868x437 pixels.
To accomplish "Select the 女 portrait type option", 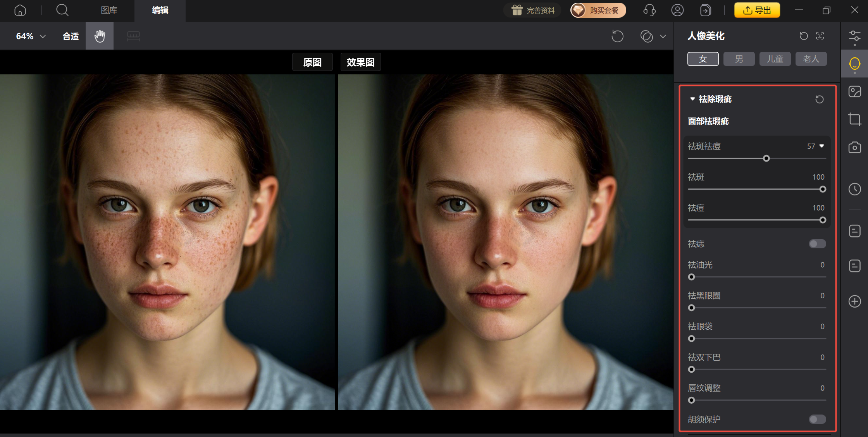I will click(703, 59).
